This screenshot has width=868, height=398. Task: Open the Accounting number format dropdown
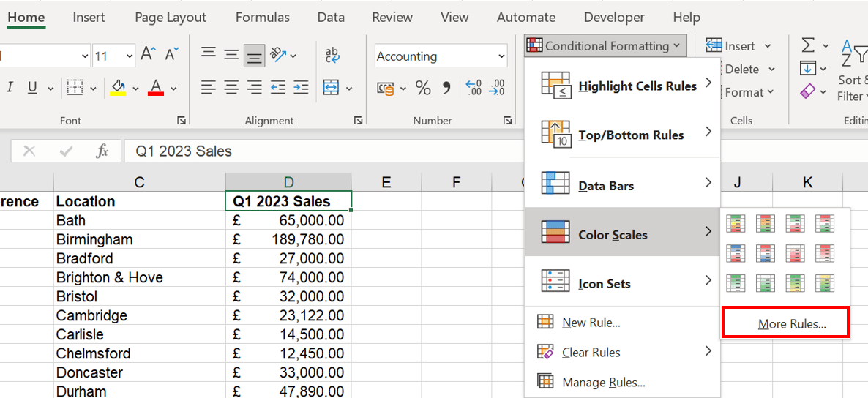501,56
